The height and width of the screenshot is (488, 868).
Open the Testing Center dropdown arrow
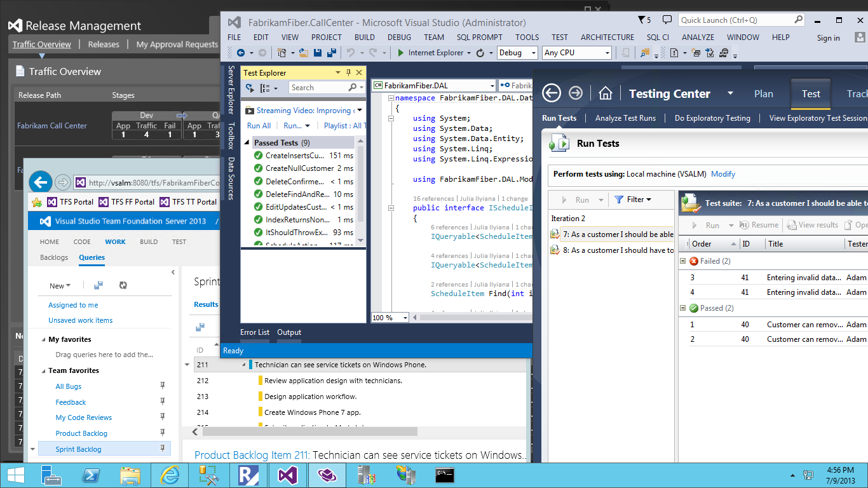[x=730, y=93]
